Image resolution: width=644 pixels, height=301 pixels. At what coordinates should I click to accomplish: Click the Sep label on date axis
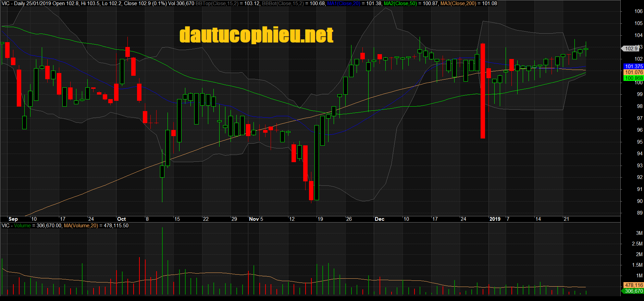coord(13,219)
